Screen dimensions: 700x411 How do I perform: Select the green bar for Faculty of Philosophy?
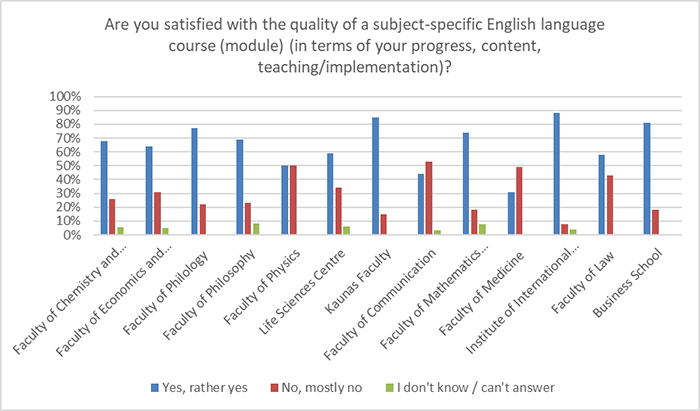pos(256,229)
